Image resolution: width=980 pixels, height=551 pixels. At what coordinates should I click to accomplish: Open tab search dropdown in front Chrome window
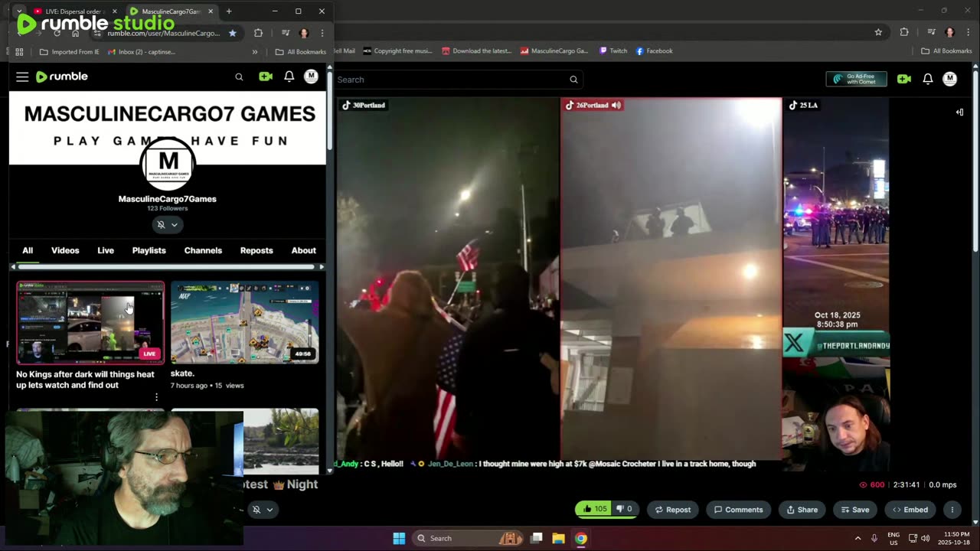pos(19,11)
